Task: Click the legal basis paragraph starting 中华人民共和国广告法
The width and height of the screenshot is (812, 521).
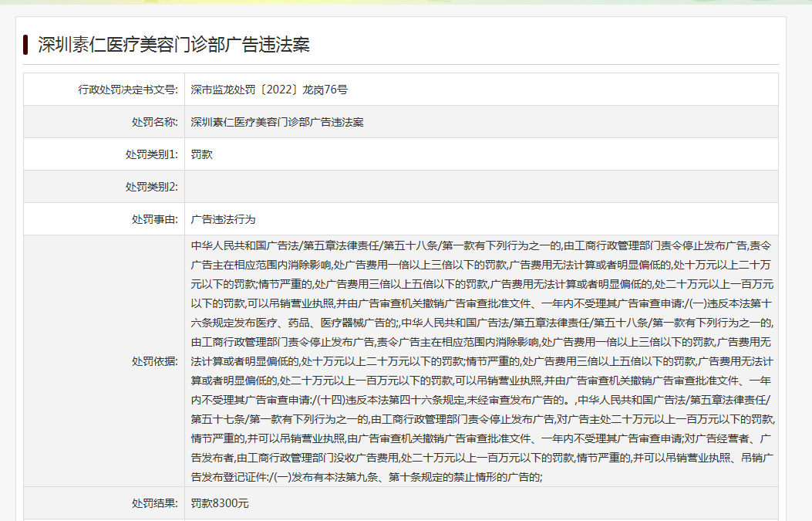Action: click(482, 361)
